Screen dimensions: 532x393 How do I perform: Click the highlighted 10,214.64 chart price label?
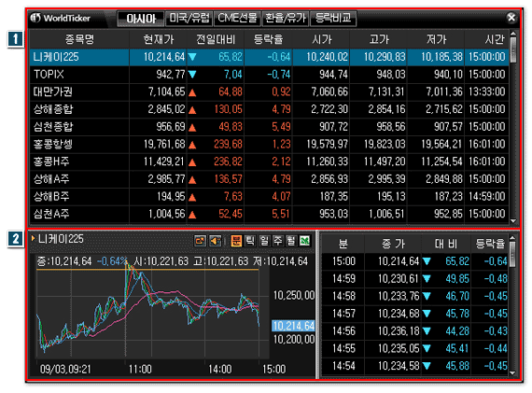click(293, 326)
